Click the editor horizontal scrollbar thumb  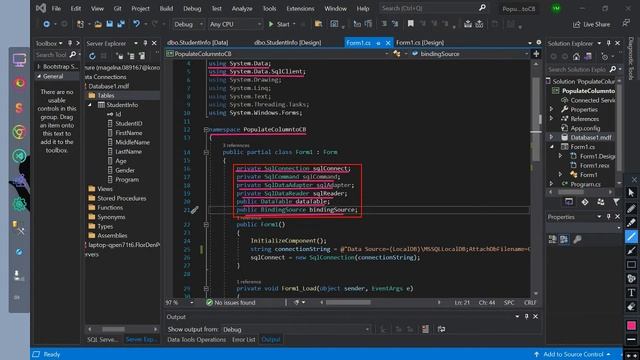click(348, 302)
